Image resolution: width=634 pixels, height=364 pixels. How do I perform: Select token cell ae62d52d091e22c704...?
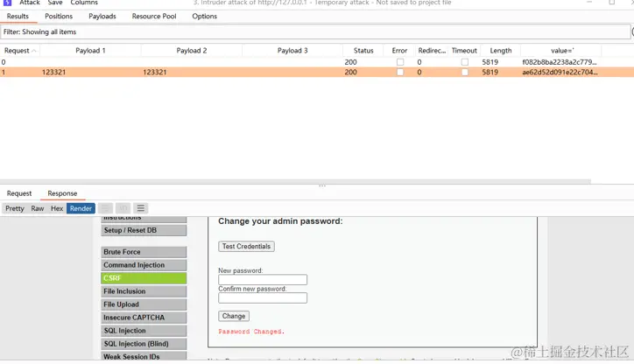[560, 73]
